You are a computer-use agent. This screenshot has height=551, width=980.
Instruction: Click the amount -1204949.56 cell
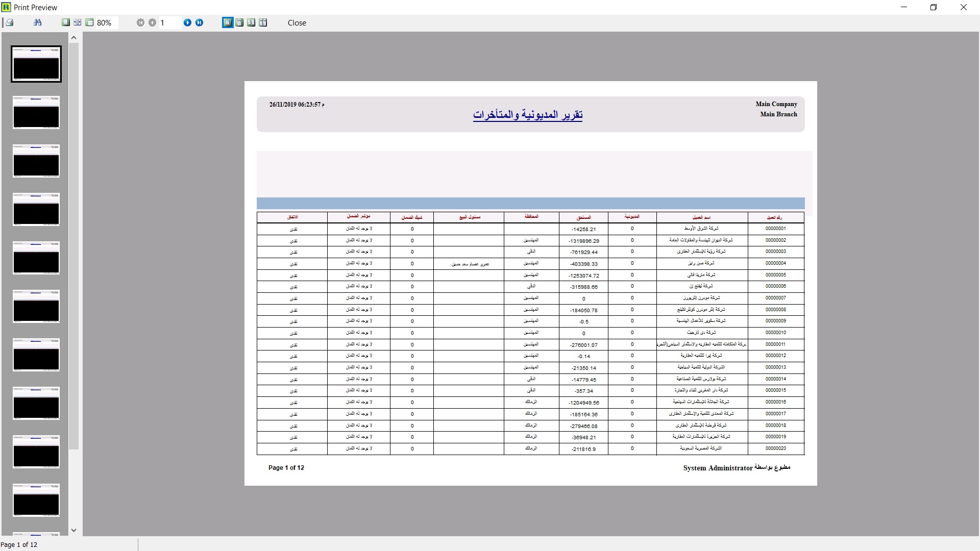click(583, 403)
